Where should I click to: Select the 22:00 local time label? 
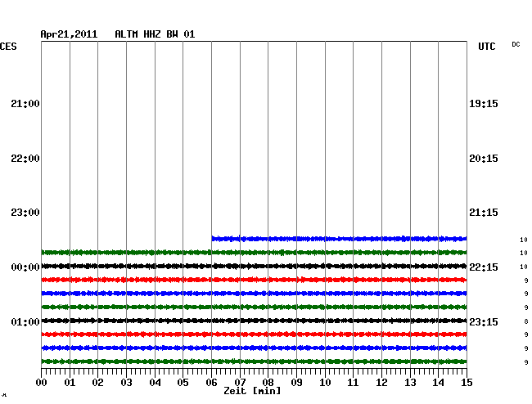click(x=25, y=159)
